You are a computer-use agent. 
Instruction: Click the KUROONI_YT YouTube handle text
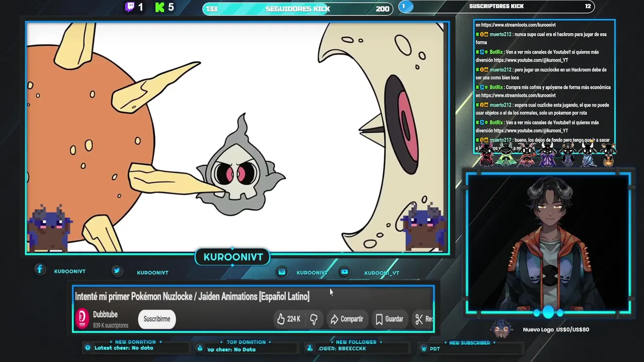click(381, 273)
